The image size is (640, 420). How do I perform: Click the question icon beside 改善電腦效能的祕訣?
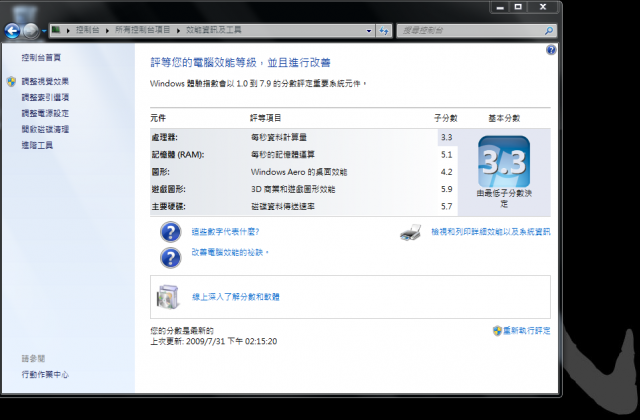(x=171, y=258)
